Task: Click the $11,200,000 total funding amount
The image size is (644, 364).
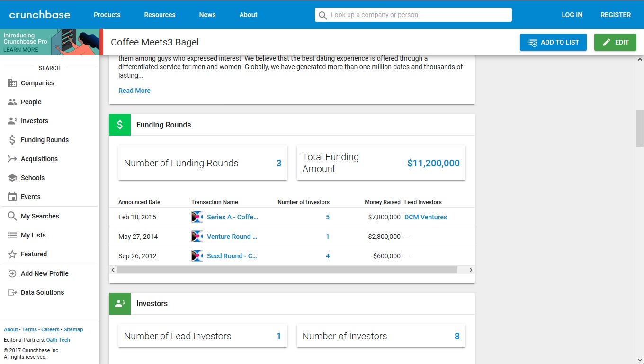Action: [x=433, y=163]
